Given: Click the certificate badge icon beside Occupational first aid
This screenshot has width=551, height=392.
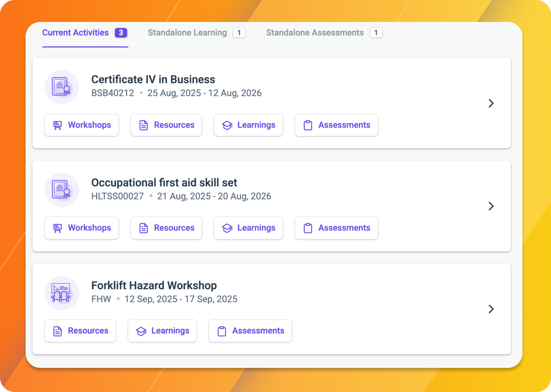Looking at the screenshot, I should click(x=61, y=190).
